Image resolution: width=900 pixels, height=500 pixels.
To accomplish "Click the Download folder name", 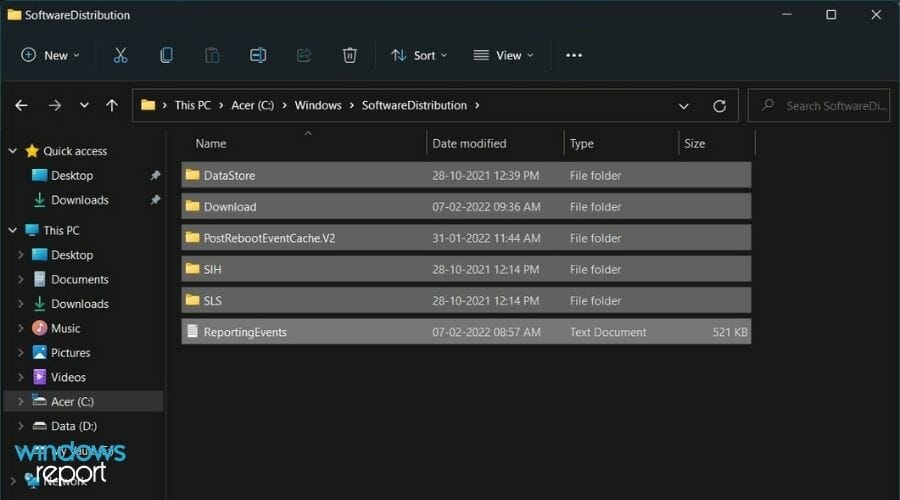I will pos(230,207).
